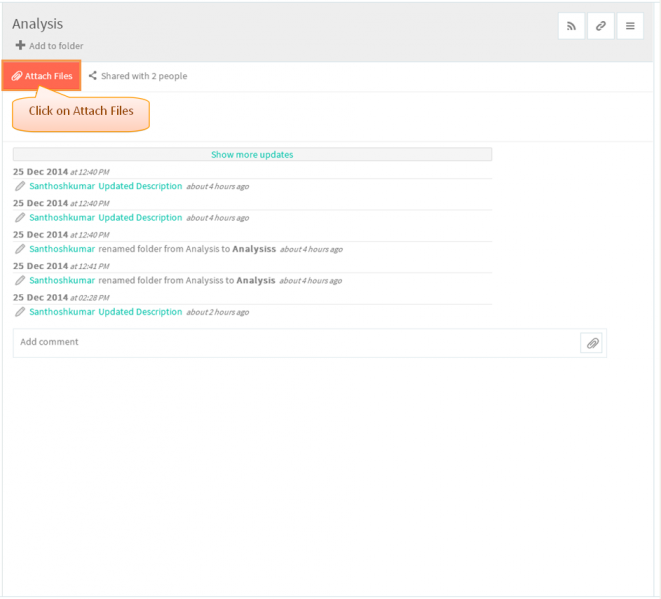The image size is (661, 599).
Task: Click the Attach Files button
Action: [x=41, y=76]
